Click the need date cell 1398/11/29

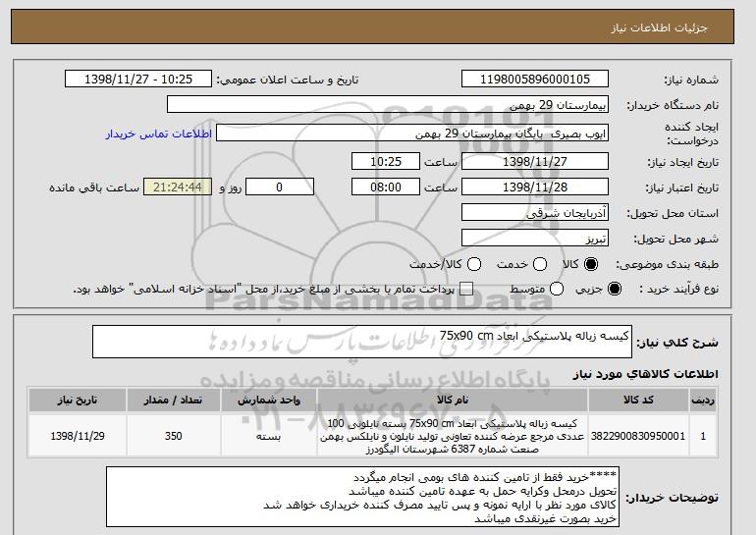[78, 436]
